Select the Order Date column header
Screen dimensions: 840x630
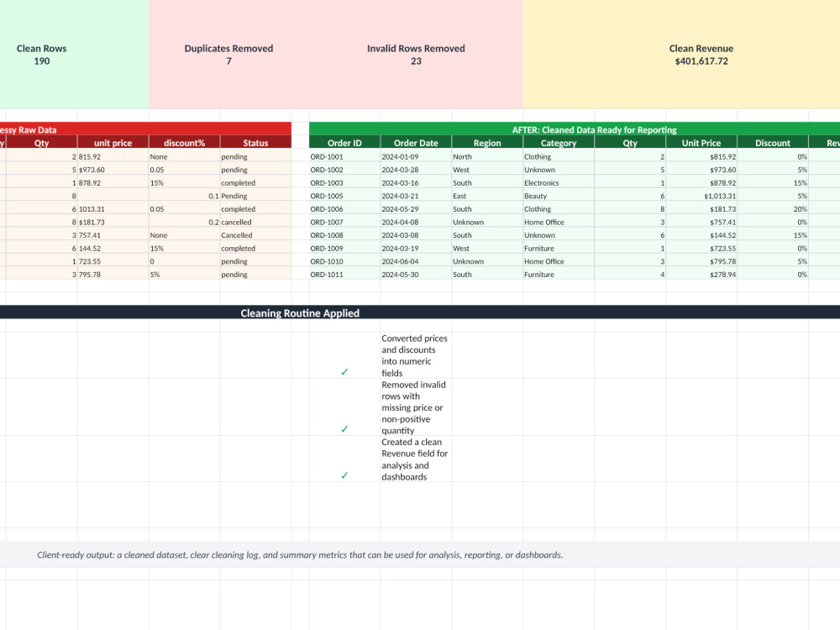tap(416, 143)
